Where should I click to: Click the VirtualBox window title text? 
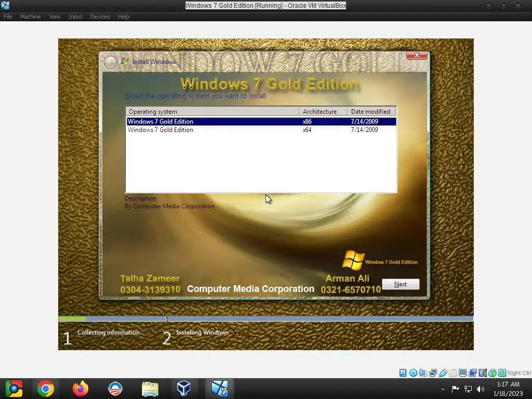click(265, 5)
